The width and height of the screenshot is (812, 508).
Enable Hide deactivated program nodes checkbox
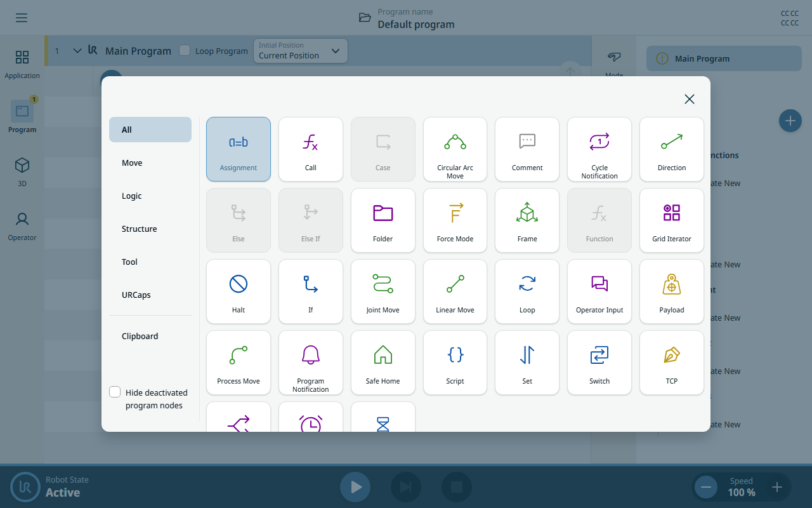pos(115,392)
